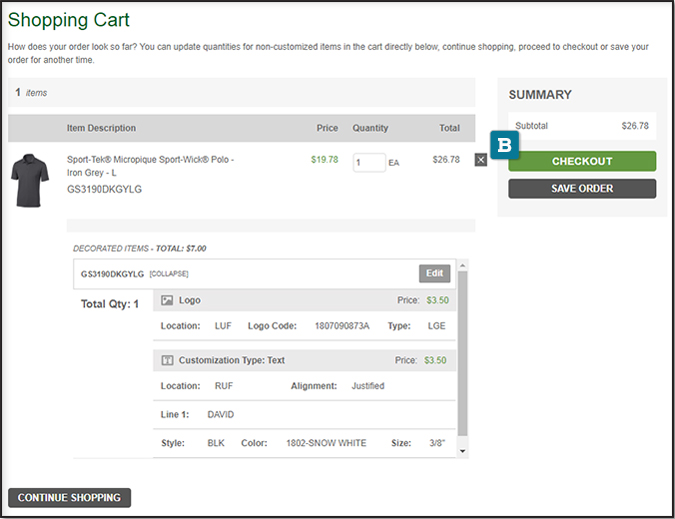Click the Logo image icon in decorated items

coord(168,300)
